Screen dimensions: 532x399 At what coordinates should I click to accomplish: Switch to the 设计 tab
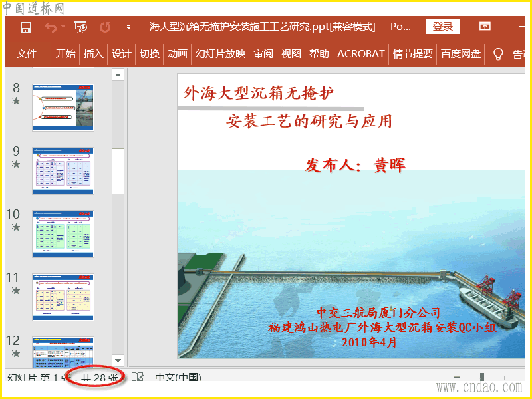click(122, 54)
